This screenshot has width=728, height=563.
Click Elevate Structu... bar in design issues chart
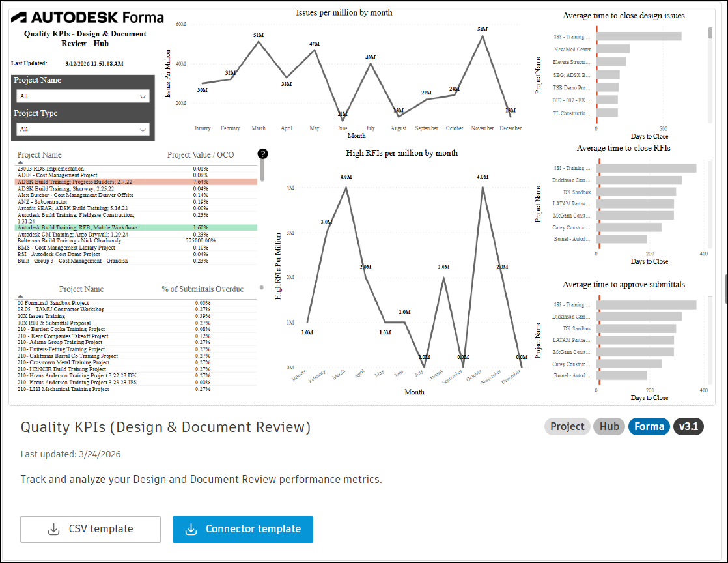611,62
